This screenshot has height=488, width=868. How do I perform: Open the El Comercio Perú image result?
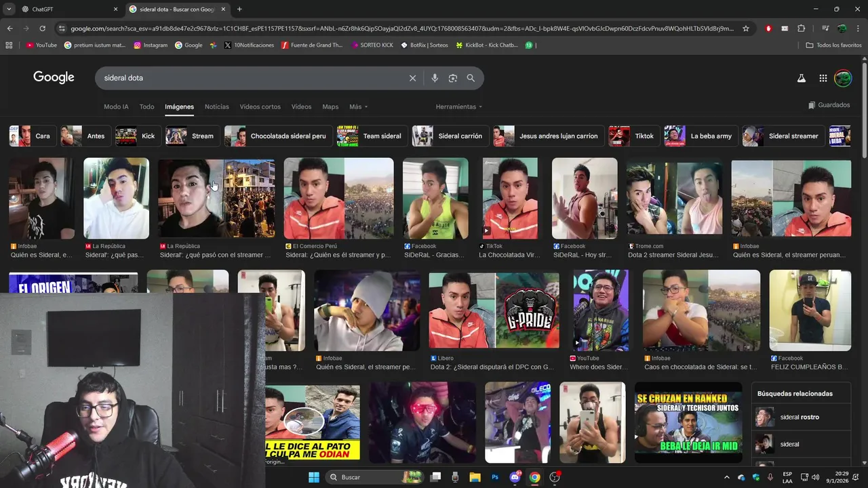click(338, 199)
